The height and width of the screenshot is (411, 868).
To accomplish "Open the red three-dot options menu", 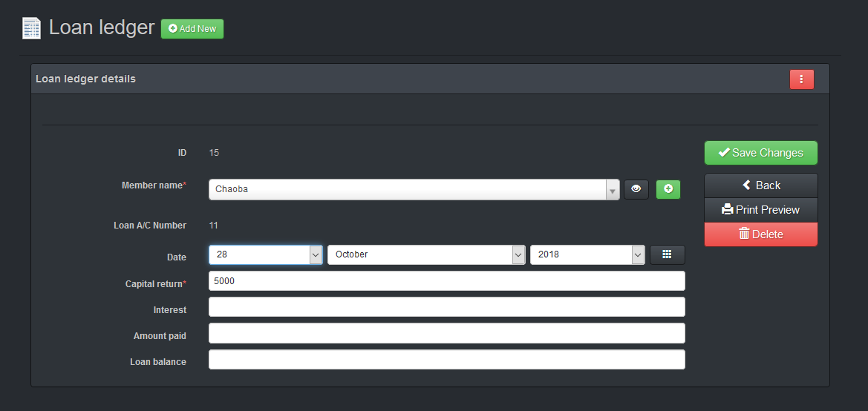I will (x=802, y=79).
